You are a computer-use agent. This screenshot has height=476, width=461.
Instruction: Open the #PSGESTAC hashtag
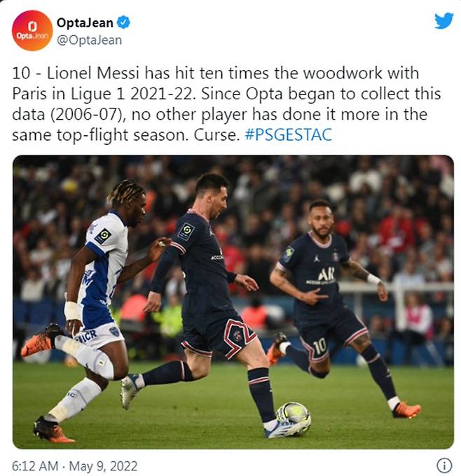288,135
